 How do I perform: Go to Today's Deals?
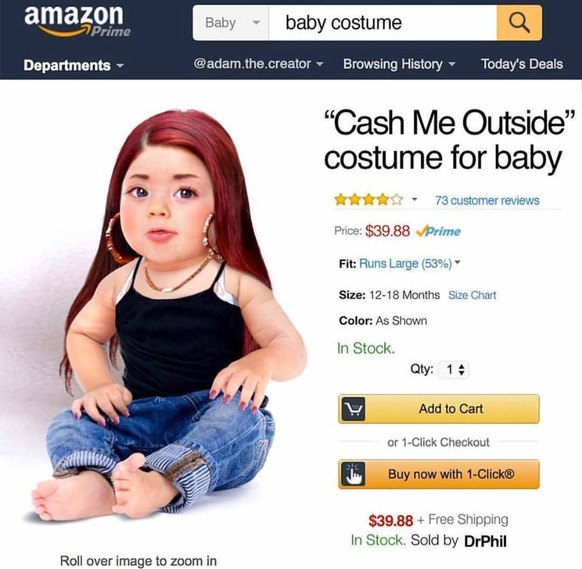522,64
